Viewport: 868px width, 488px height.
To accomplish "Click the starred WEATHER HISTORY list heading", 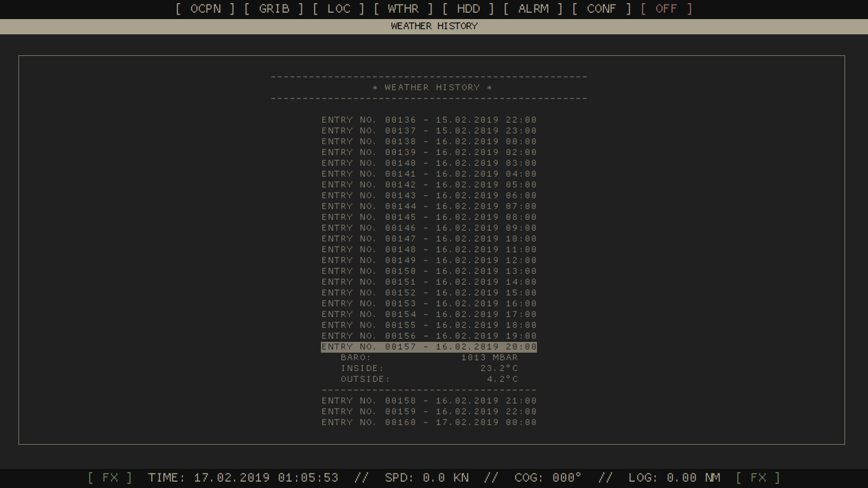I will (432, 88).
